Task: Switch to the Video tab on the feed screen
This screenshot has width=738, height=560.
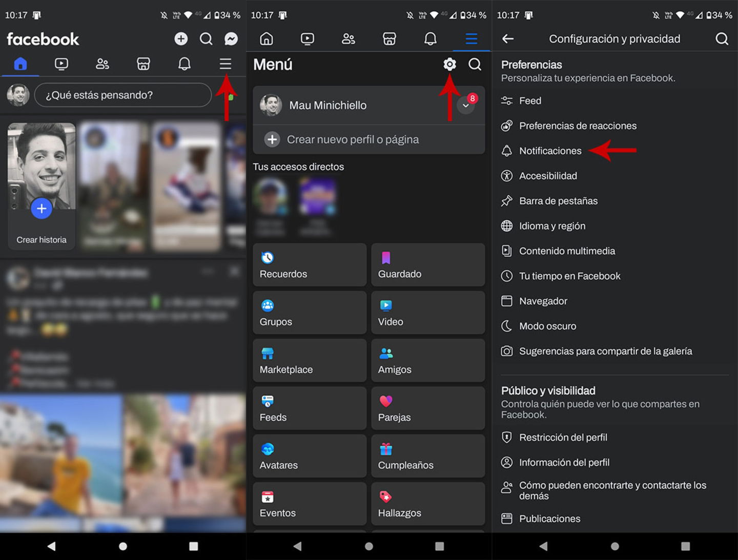Action: pos(61,64)
